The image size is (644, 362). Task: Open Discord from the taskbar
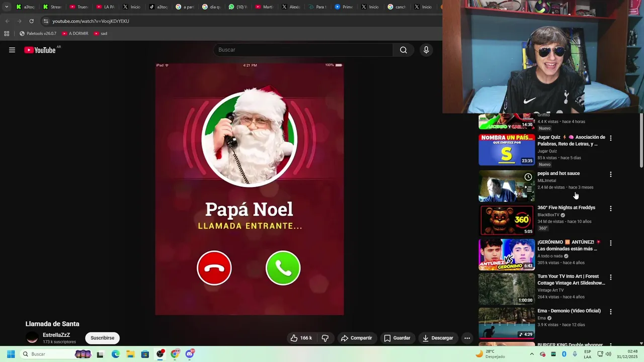(190, 354)
